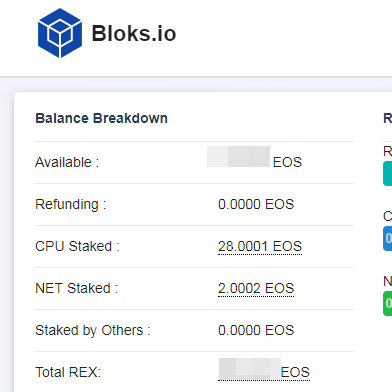
Task: Click the blue CPU usage bar
Action: (387, 238)
